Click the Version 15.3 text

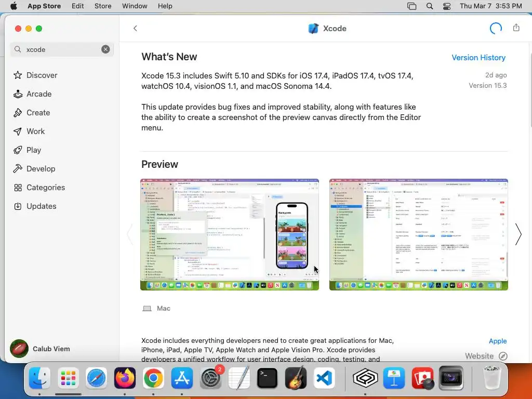point(487,86)
